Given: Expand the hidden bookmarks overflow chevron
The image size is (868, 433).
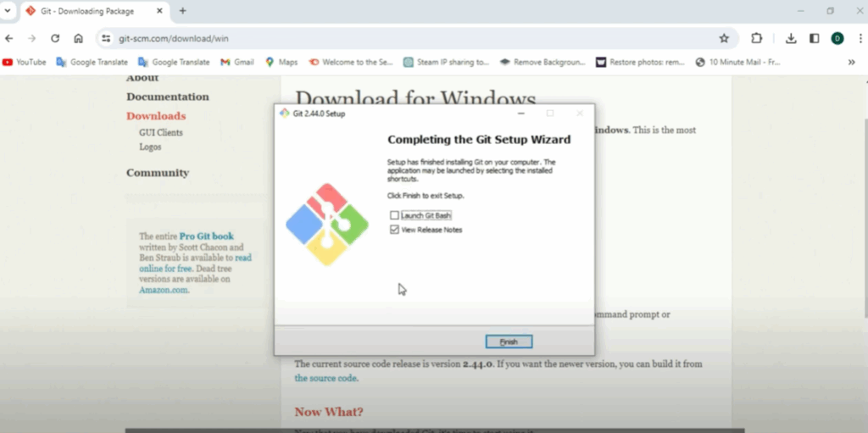Looking at the screenshot, I should 852,62.
